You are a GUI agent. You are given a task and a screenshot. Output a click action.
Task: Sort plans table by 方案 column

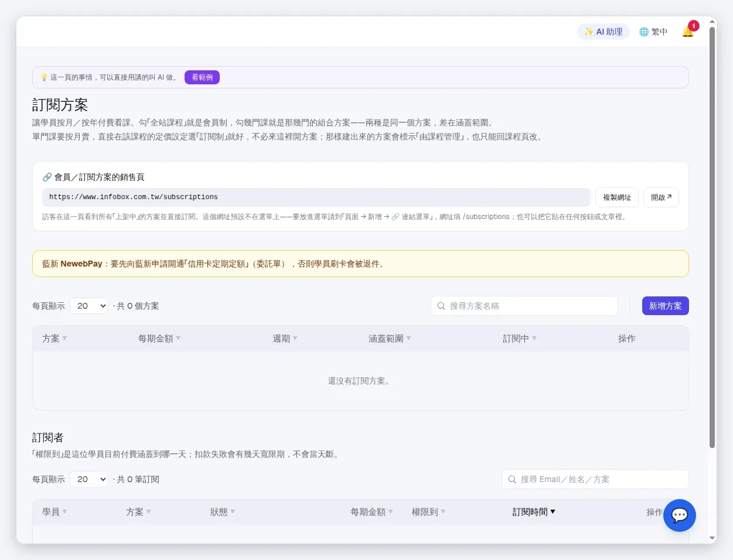[54, 339]
